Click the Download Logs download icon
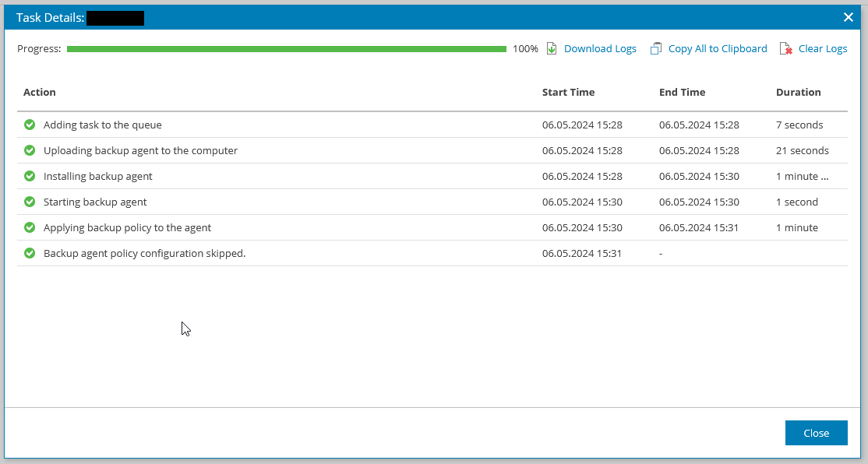868x464 pixels. (552, 48)
